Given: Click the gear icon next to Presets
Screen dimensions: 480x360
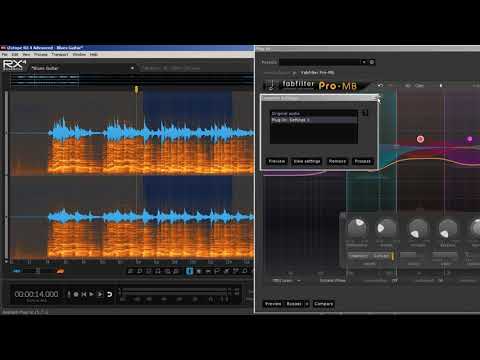Looking at the screenshot, I should [x=372, y=62].
